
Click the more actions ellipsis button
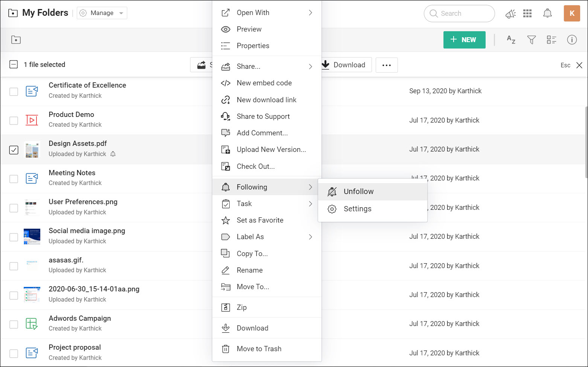click(387, 65)
